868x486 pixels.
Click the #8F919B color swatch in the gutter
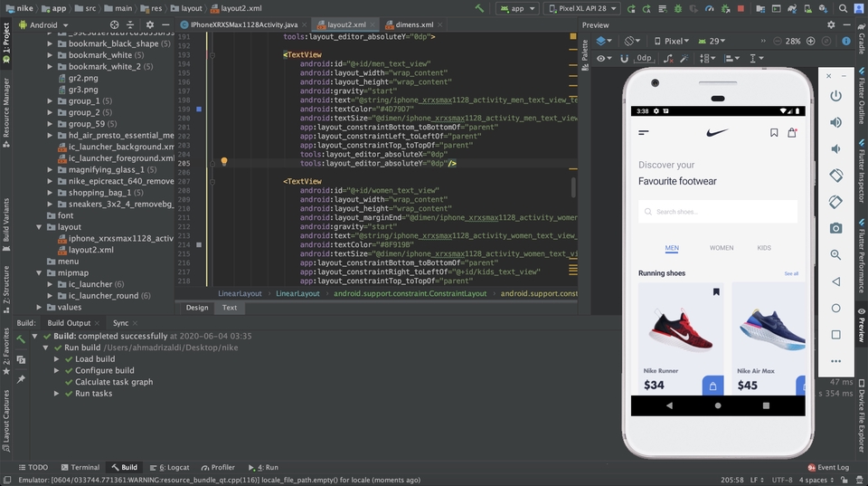(x=199, y=244)
